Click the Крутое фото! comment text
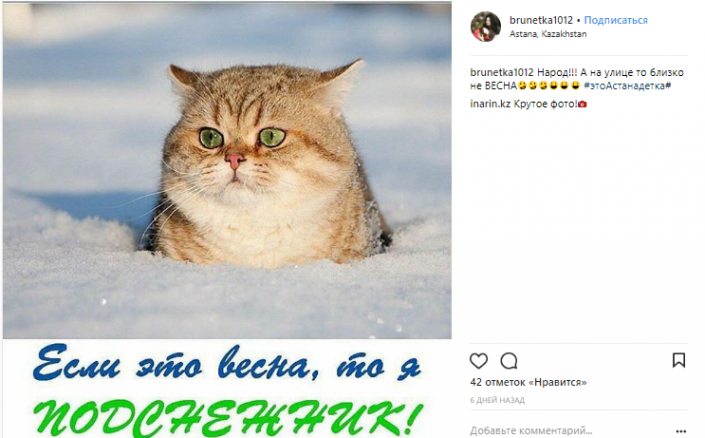This screenshot has width=705, height=438. [x=545, y=104]
